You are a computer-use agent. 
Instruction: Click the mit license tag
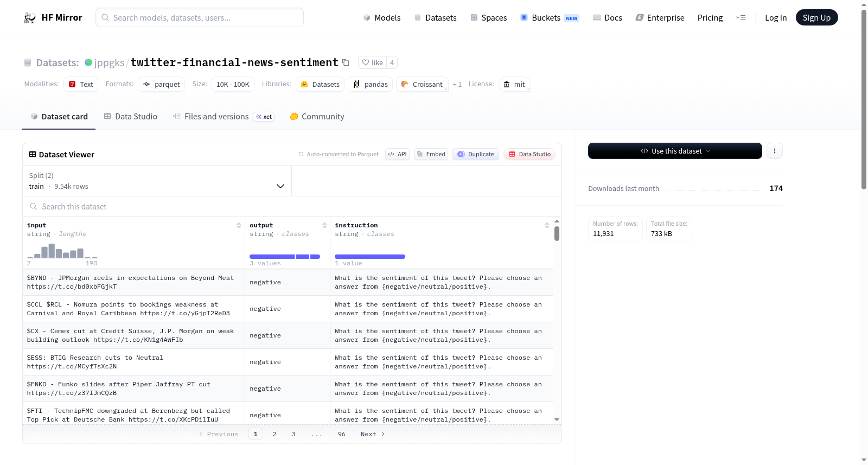coord(514,84)
